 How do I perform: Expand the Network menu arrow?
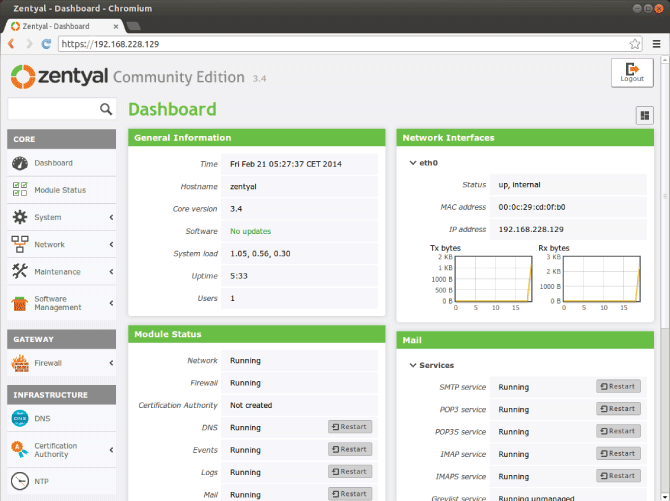(x=111, y=245)
